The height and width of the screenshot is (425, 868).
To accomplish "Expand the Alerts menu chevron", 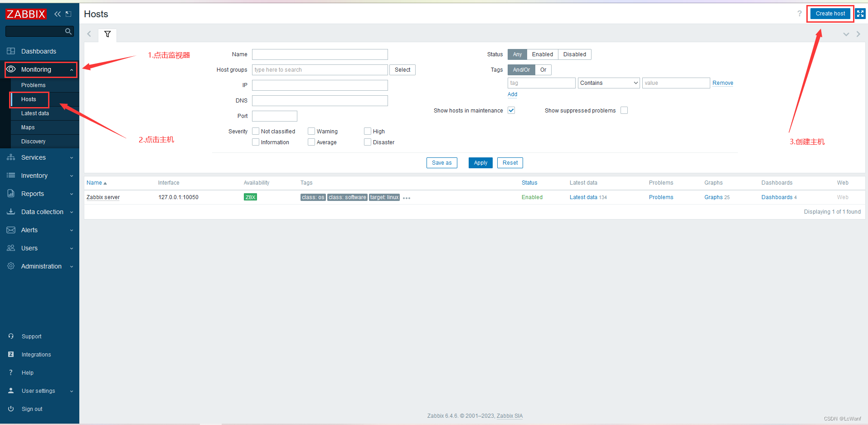I will click(72, 230).
